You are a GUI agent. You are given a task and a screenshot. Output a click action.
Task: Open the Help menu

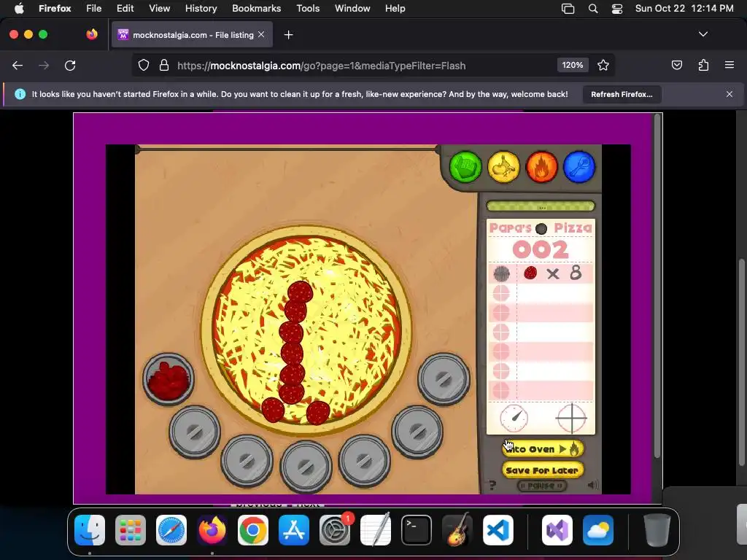coord(395,9)
